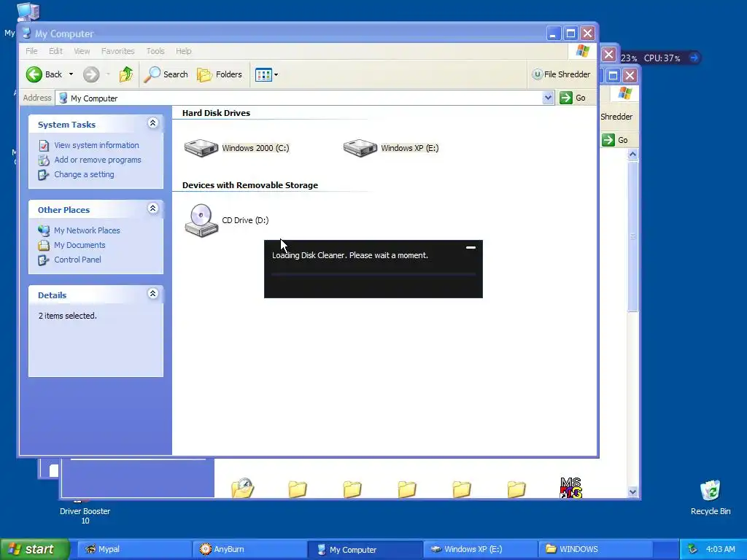The height and width of the screenshot is (560, 747).
Task: Click View system information
Action: pos(97,145)
